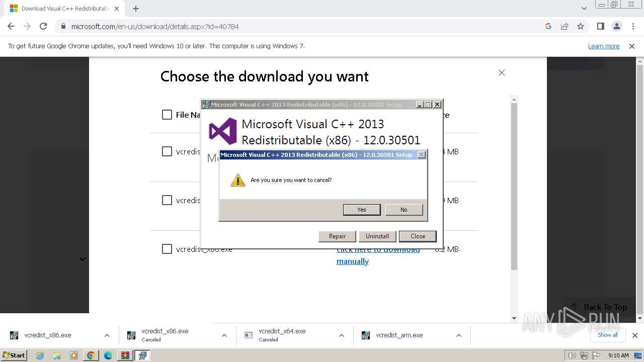
Task: Expand options for first vcredist_x86.exe download
Action: [x=107, y=335]
